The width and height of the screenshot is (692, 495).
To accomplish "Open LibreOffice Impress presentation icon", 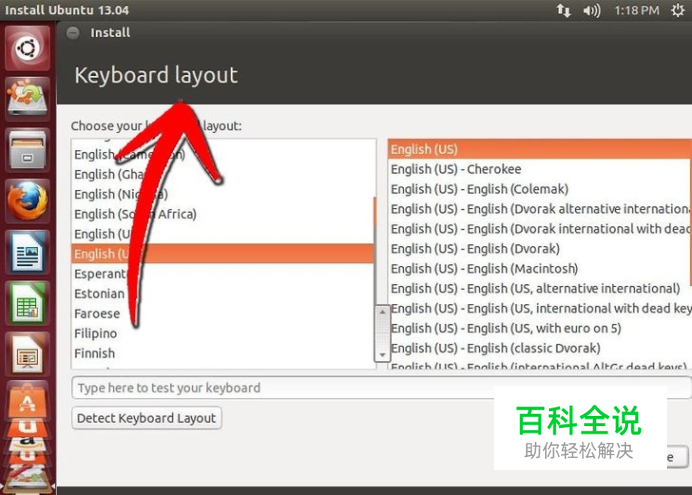I will click(27, 355).
